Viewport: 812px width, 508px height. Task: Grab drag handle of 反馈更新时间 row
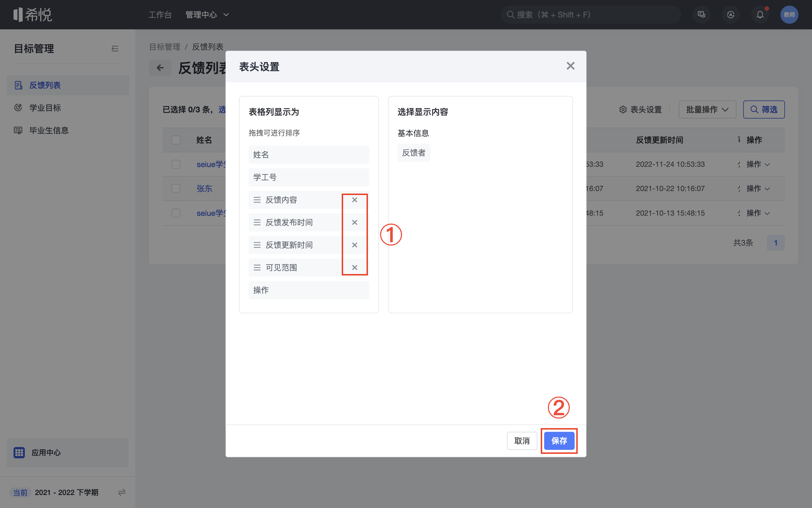[257, 245]
